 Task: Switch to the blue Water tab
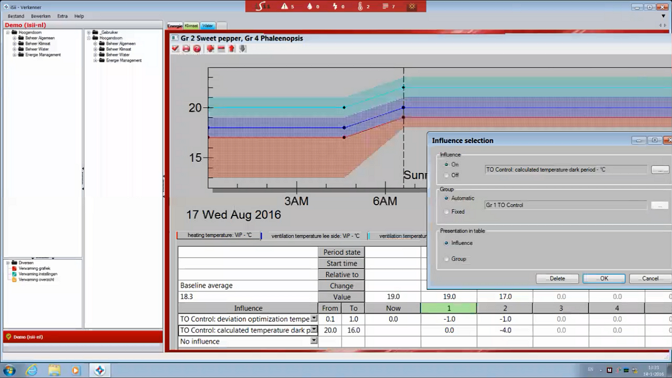click(x=208, y=26)
